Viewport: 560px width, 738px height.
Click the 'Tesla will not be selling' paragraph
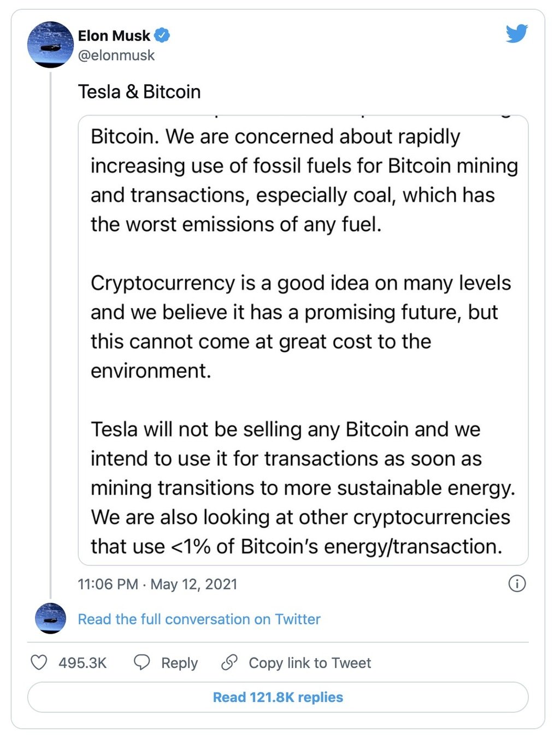tap(303, 488)
